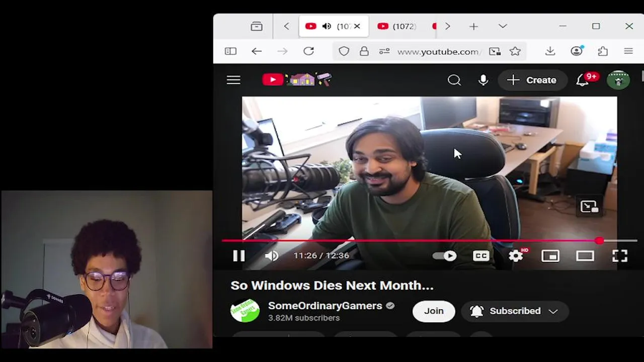This screenshot has height=362, width=644.
Task: Focus the www.youtube.com address field
Action: 439,51
